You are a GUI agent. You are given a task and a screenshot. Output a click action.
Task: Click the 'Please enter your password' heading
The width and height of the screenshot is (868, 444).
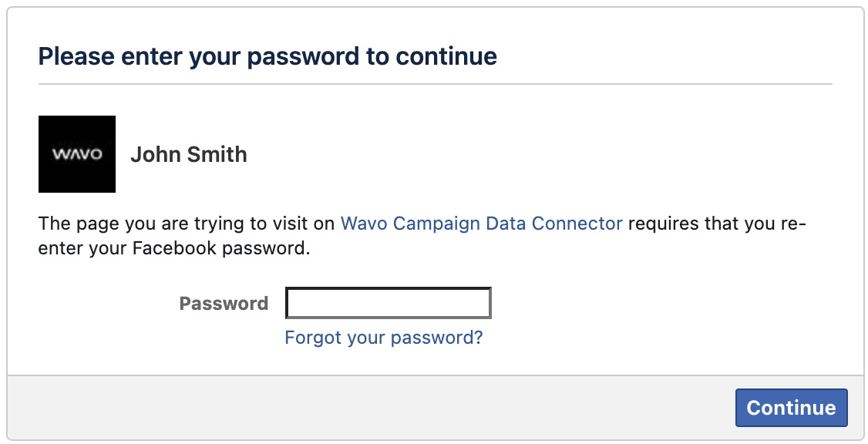point(268,56)
